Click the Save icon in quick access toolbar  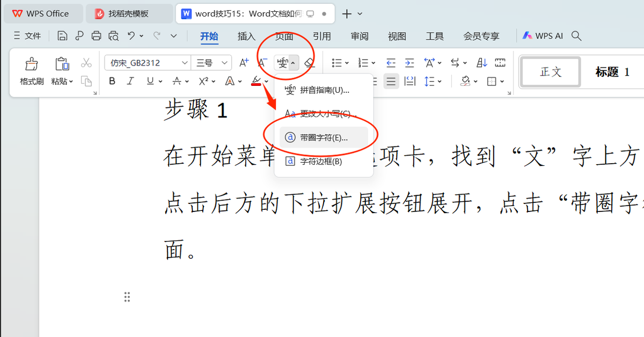click(x=62, y=36)
